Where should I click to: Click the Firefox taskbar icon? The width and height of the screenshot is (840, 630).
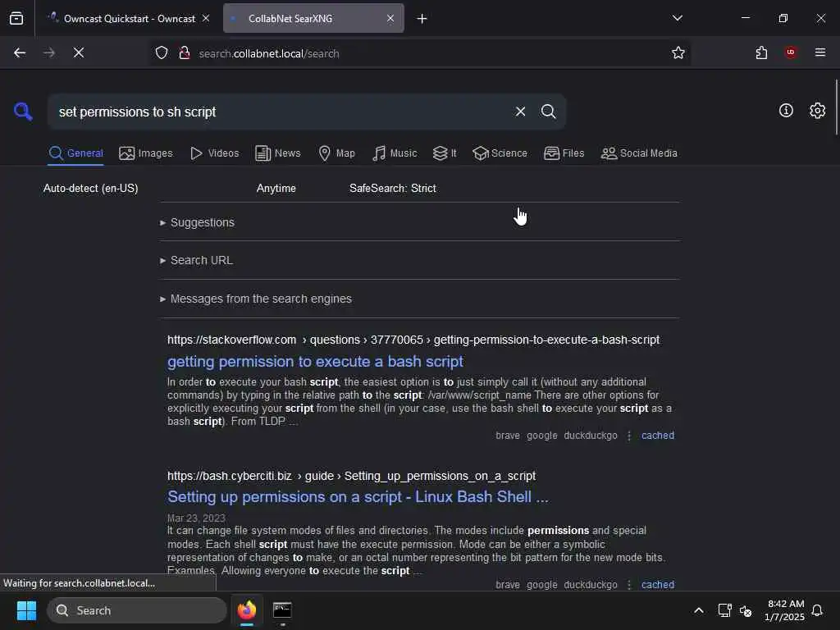click(x=247, y=610)
